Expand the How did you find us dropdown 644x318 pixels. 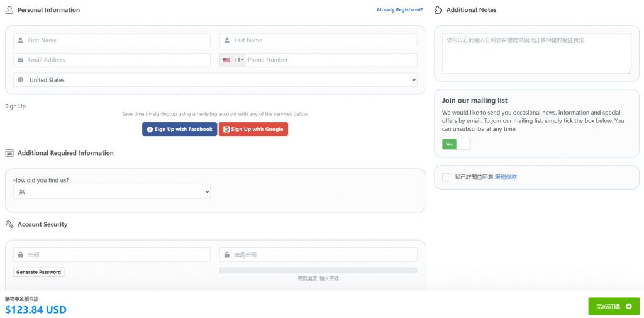click(x=112, y=191)
